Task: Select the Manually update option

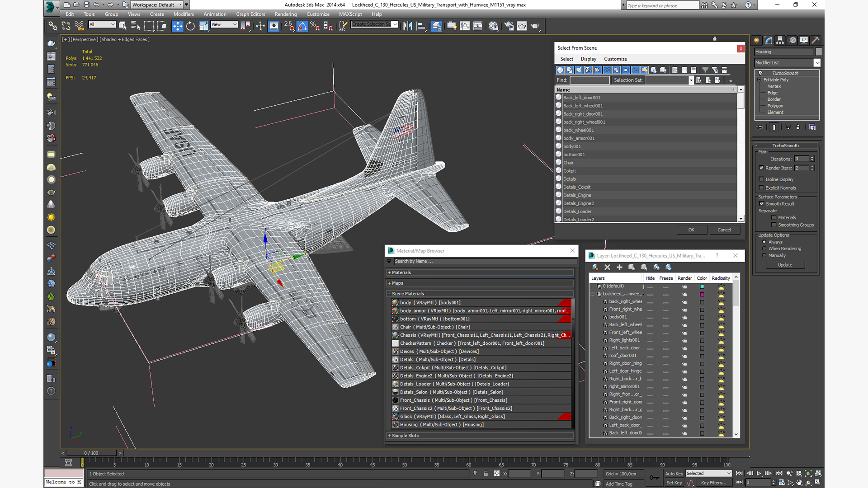Action: click(764, 255)
